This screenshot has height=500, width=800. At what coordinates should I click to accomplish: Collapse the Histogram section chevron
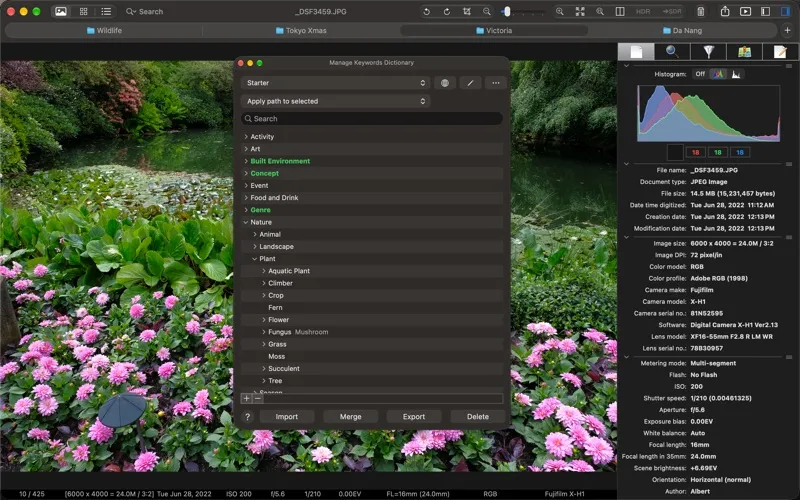627,65
